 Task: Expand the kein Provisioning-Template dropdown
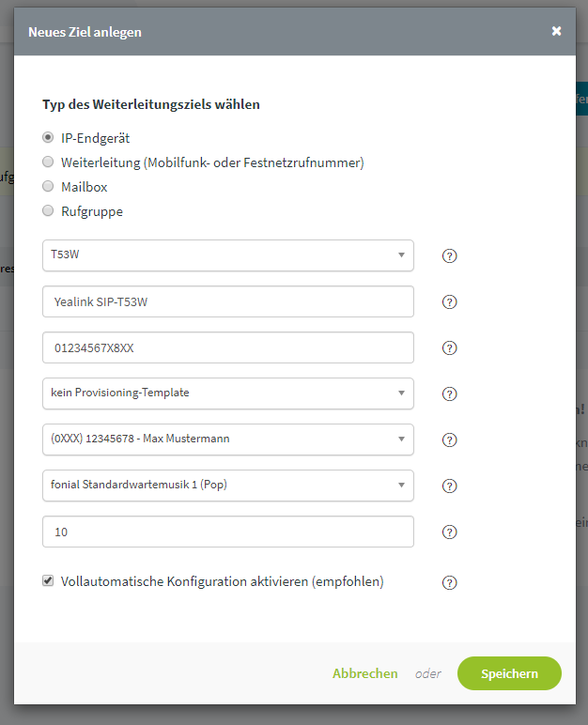coord(228,393)
